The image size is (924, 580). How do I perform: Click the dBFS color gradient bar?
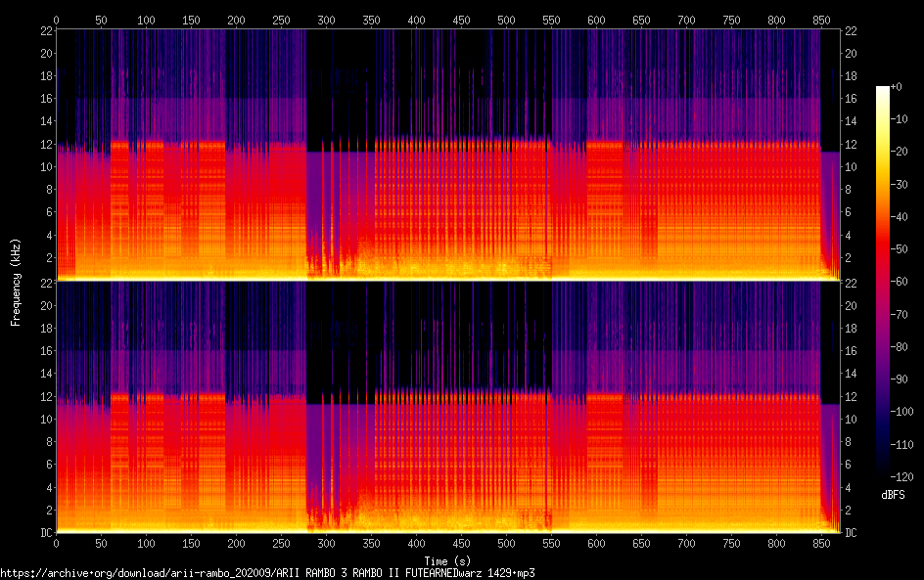[882, 282]
